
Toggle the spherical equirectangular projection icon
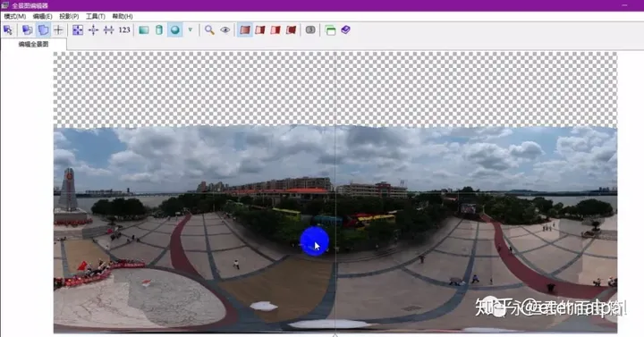click(175, 30)
